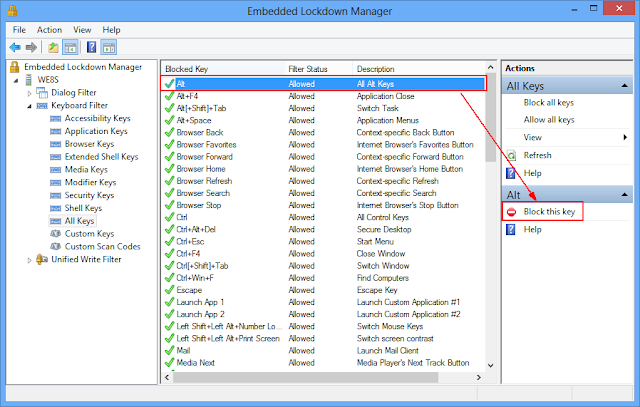This screenshot has width=640, height=407.
Task: Click the Keyboard Filter keyboard icon
Action: click(42, 106)
